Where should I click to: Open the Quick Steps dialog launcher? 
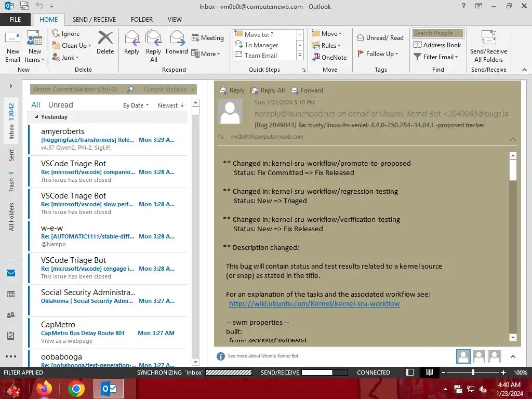point(303,70)
